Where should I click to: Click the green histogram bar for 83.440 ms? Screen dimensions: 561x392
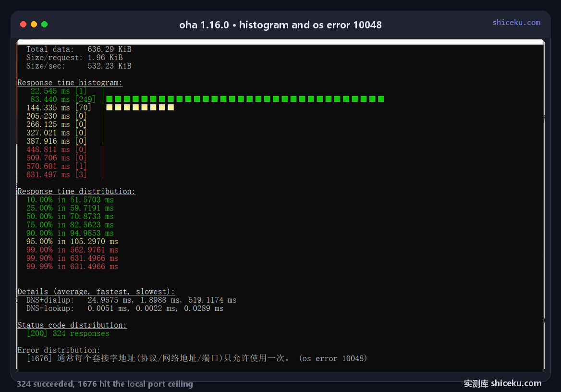point(245,99)
